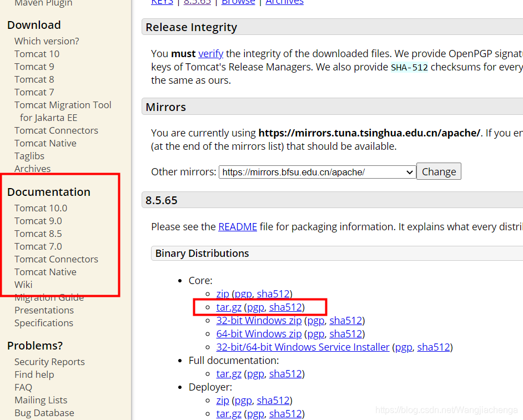Download the Windows Service Installer

tap(303, 347)
